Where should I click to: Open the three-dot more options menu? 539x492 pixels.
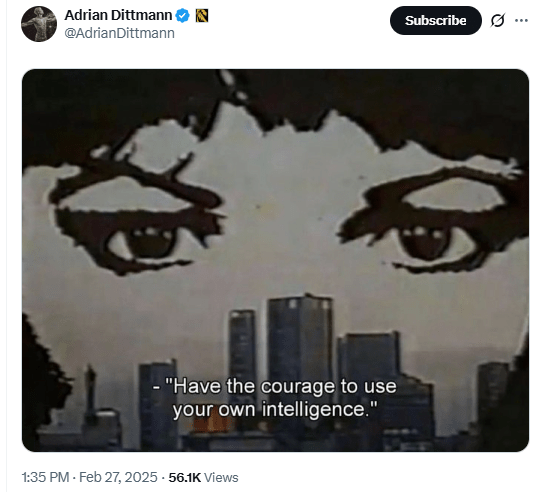click(x=521, y=20)
